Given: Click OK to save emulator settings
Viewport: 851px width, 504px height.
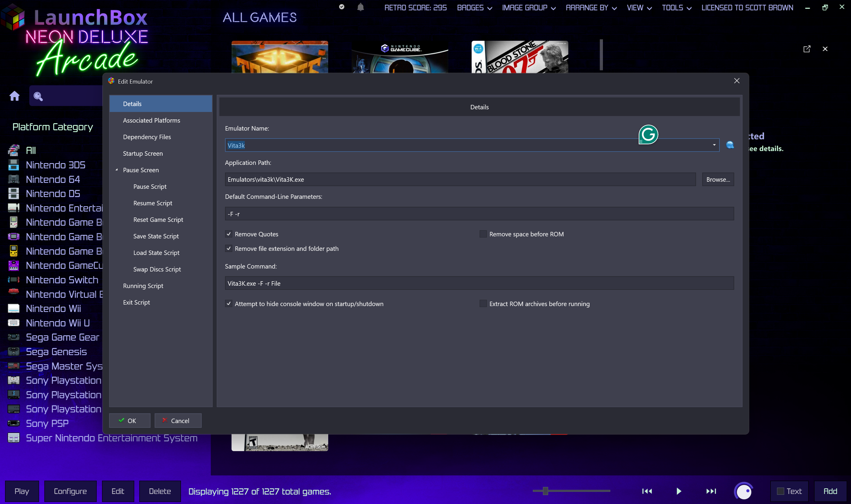Looking at the screenshot, I should 130,420.
